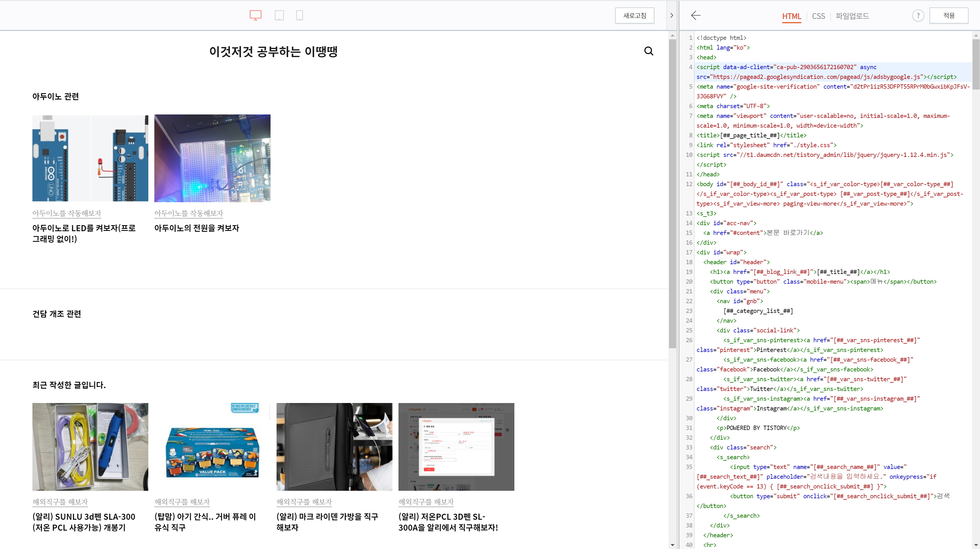Open the 파일업로드 tab
The width and height of the screenshot is (980, 549).
tap(852, 16)
